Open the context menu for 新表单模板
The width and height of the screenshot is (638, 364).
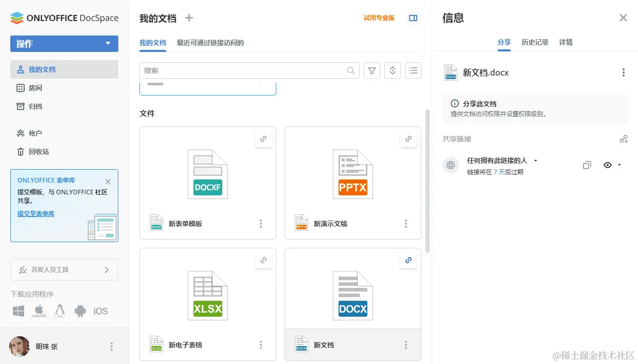(261, 224)
